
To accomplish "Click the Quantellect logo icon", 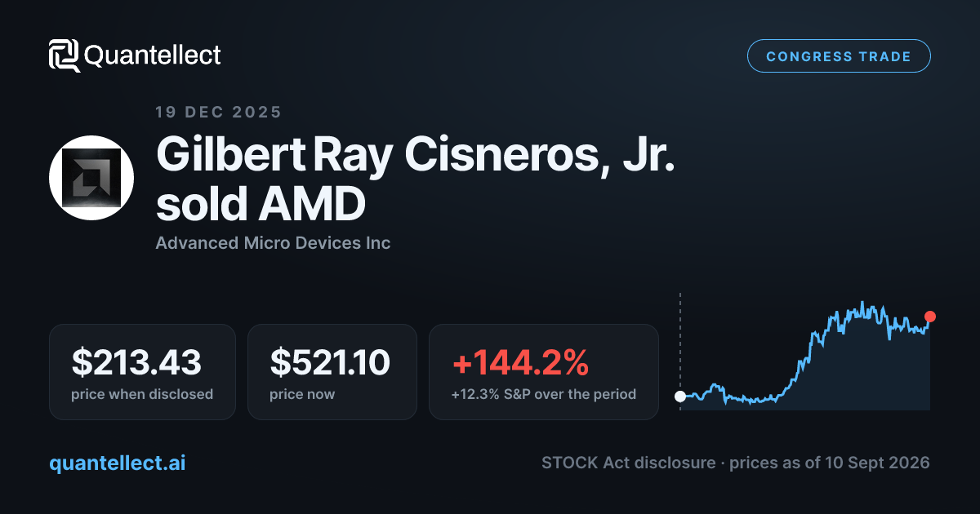I will (65, 55).
